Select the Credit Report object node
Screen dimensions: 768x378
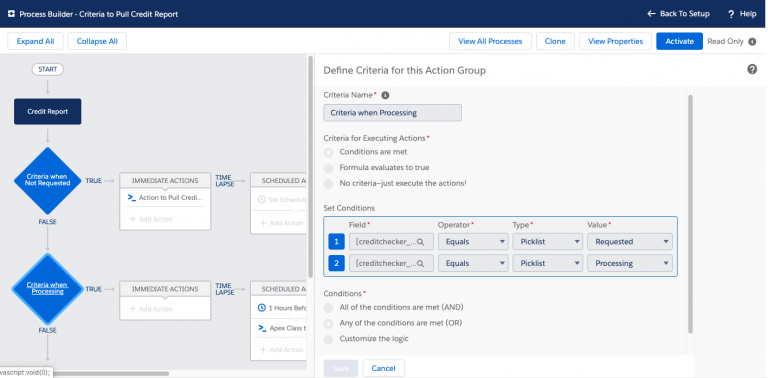(48, 112)
